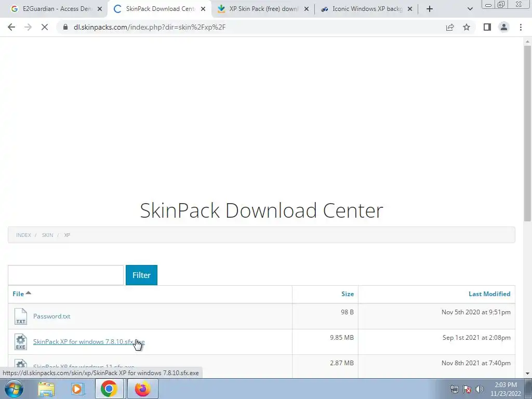Click the Sep 1st 2021 at 2:08pm date
Screen dimensions: 532x399
pos(476,338)
